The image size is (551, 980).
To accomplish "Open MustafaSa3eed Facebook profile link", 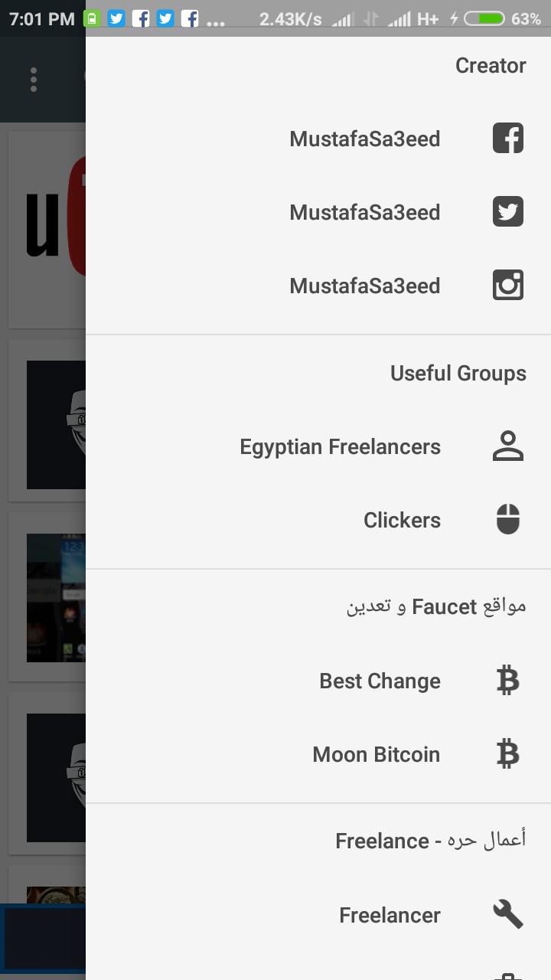I will pos(364,139).
